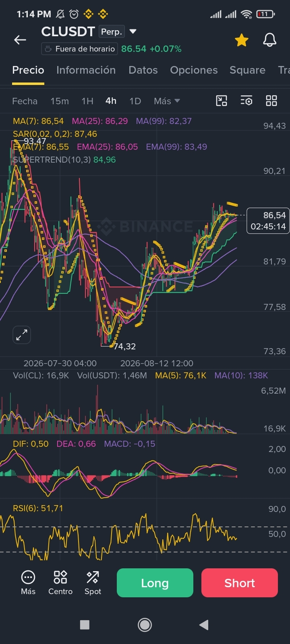Tap the Perp. contract type badge

coord(111,32)
